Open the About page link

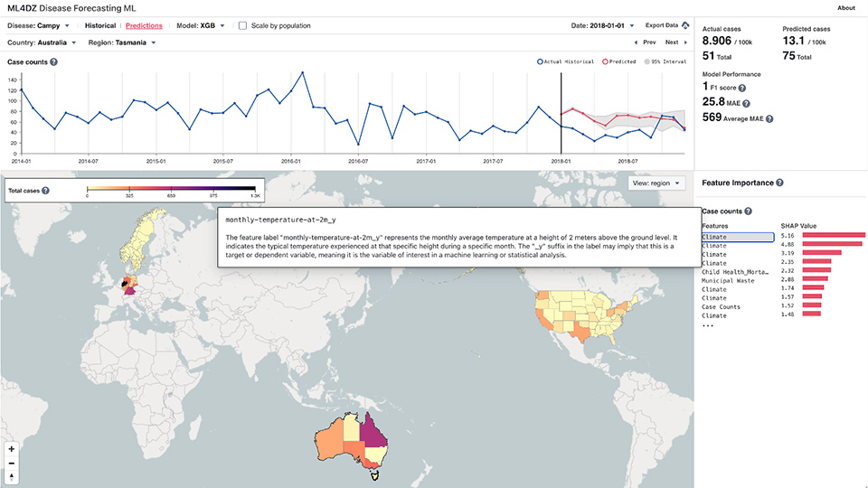pyautogui.click(x=846, y=8)
